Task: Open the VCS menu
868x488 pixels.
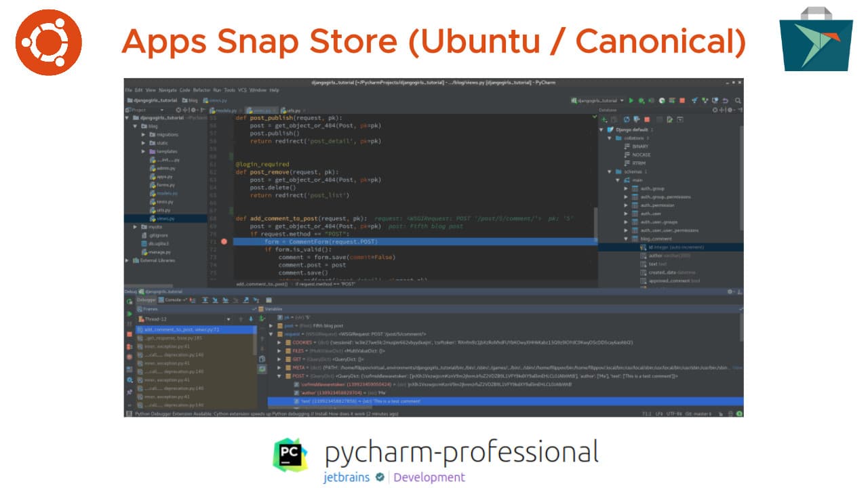Action: (241, 89)
